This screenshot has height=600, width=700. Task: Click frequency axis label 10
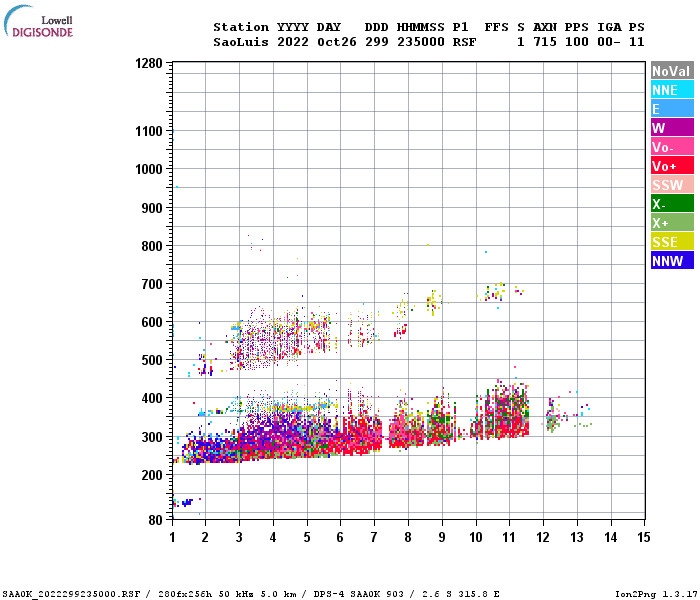475,537
